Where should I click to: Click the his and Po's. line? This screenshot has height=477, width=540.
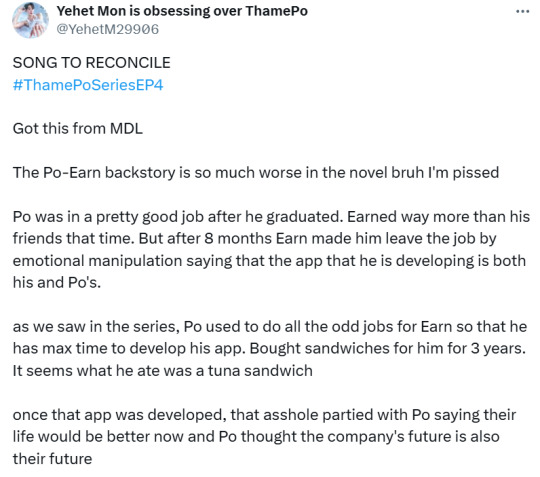point(57,282)
